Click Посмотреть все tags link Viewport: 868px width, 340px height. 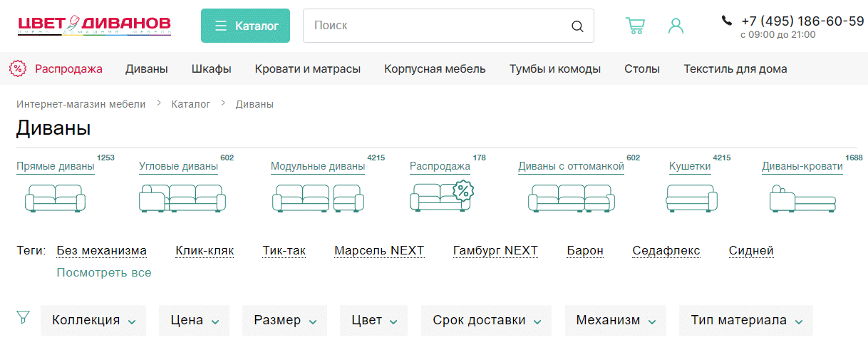point(104,273)
